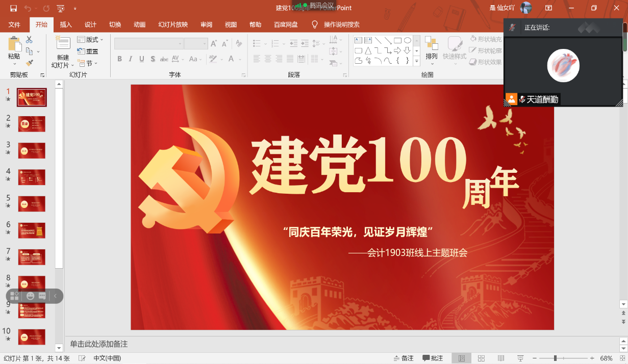Click the zoom slider handle
The height and width of the screenshot is (364, 628).
(x=555, y=358)
